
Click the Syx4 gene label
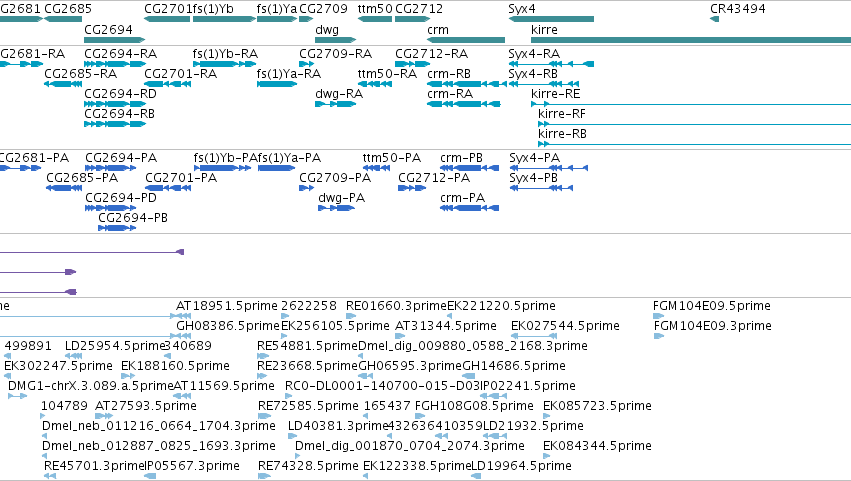522,9
